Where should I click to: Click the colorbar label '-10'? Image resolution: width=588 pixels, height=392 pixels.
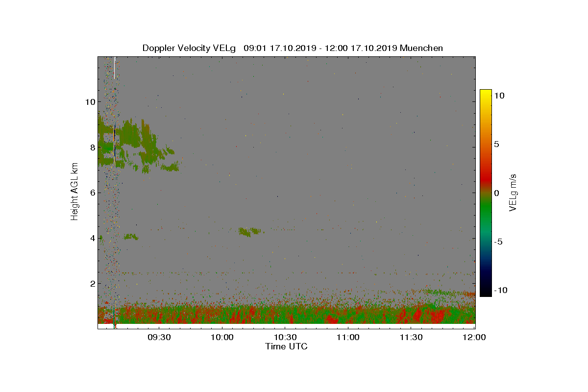(x=500, y=290)
